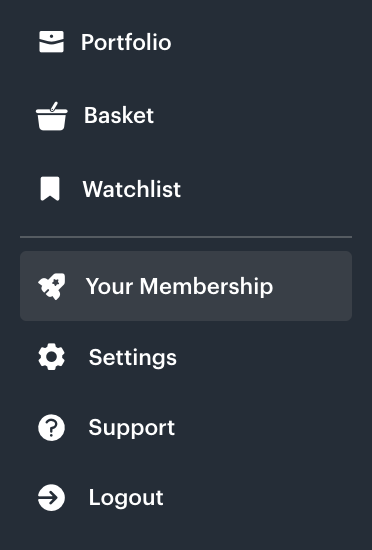Click the Basket icon
372x550 pixels.
(52, 116)
